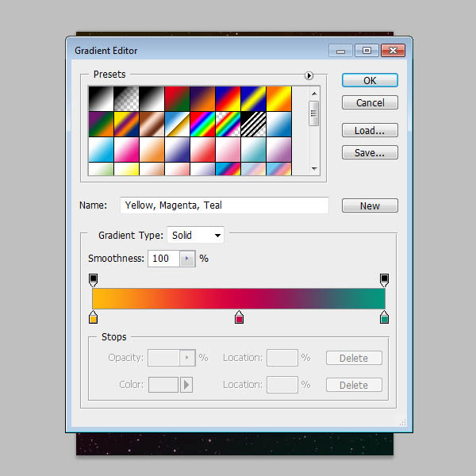Screen dimensions: 476x476
Task: Maximize the Gradient Editor window
Action: click(367, 51)
